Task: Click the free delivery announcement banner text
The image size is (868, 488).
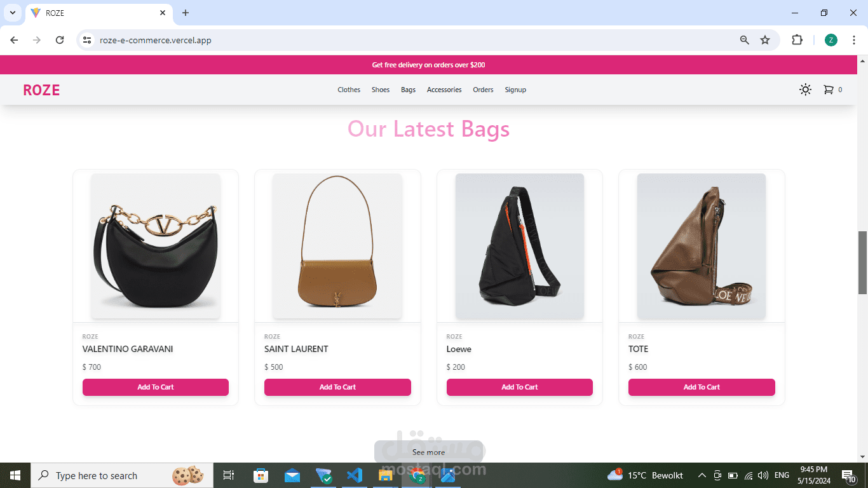Action: pos(429,65)
